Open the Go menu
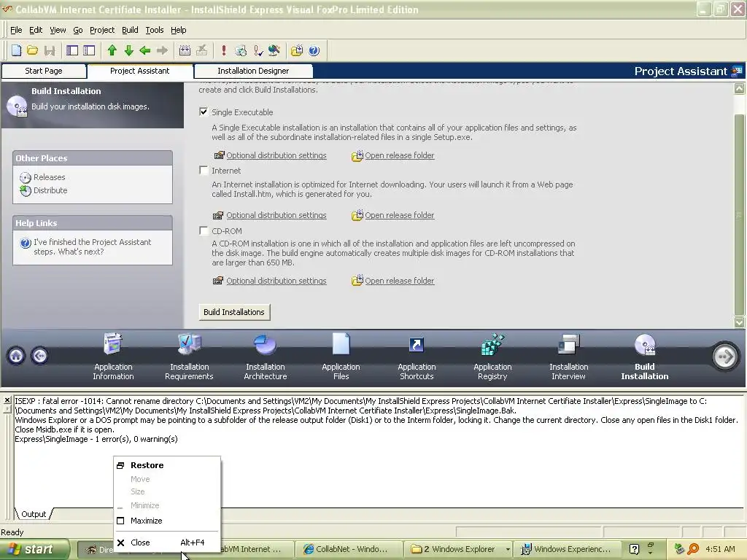 point(77,30)
